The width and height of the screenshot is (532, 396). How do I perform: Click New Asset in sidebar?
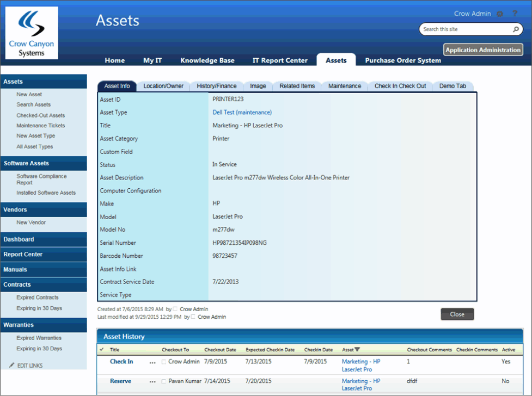coord(29,94)
